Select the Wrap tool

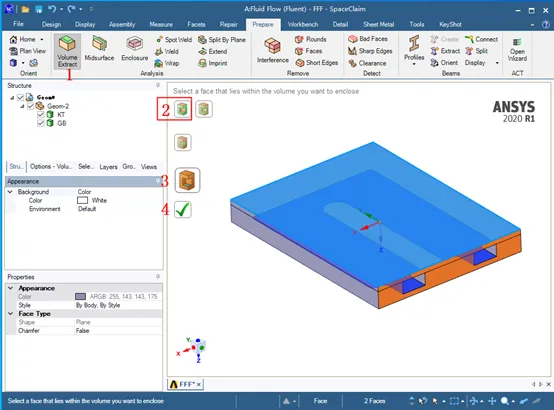167,63
